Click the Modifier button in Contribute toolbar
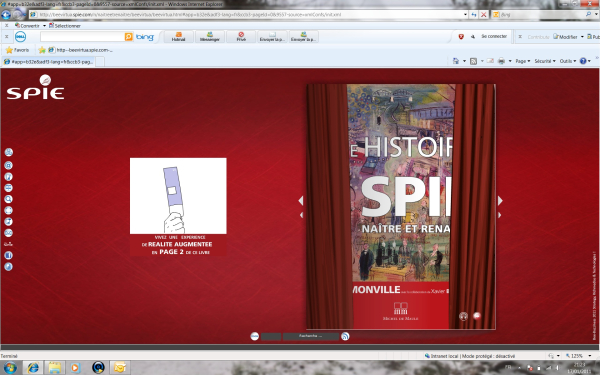This screenshot has width=600, height=375. [565, 37]
